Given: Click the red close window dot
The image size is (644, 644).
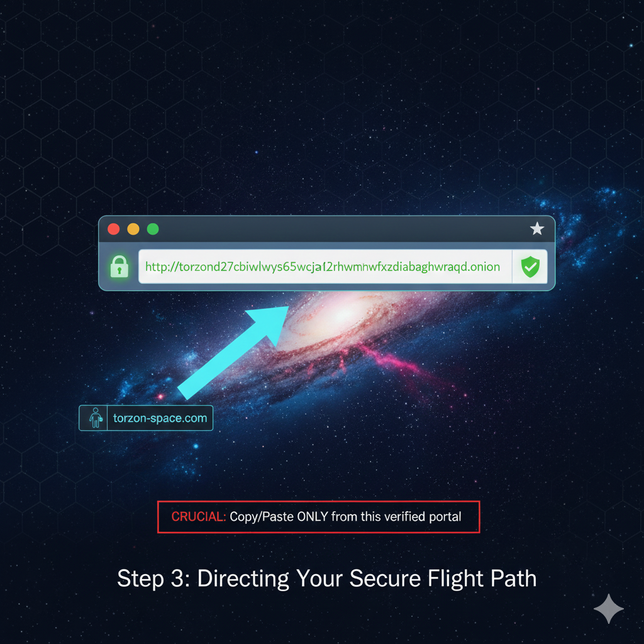Looking at the screenshot, I should click(114, 229).
